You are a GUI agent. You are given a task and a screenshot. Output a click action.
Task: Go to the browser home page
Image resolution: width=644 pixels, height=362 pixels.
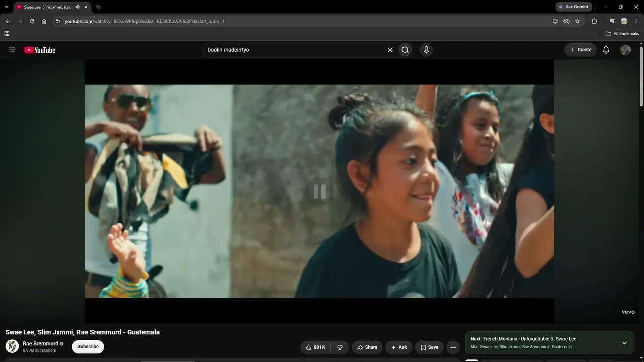[x=44, y=21]
